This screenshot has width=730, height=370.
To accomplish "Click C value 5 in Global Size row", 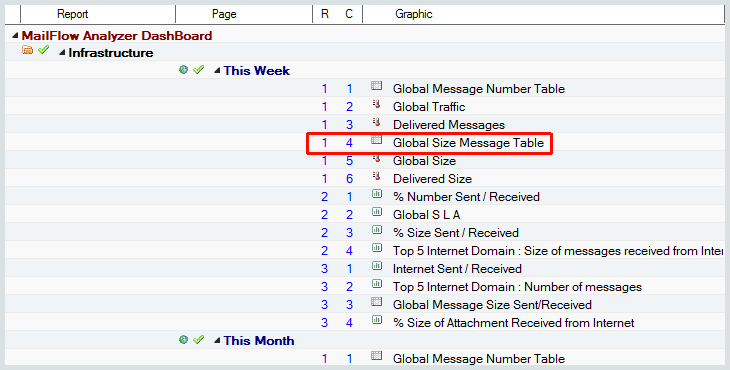I will point(349,161).
